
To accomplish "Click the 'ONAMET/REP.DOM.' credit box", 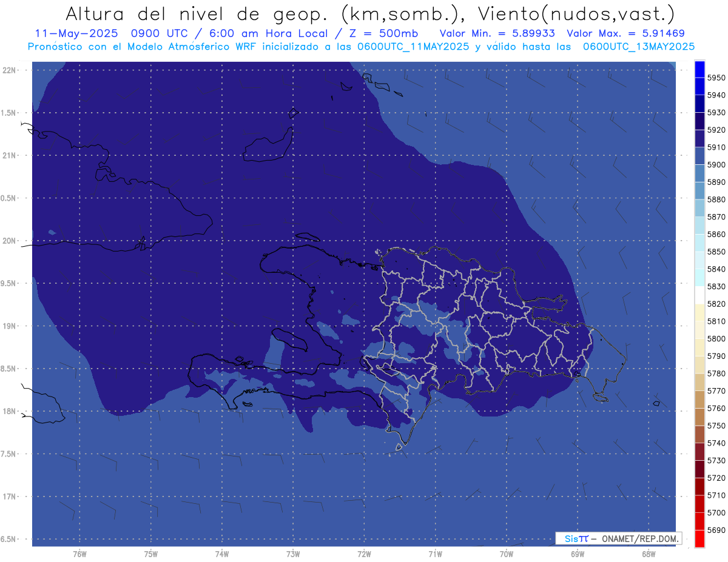I will point(618,538).
